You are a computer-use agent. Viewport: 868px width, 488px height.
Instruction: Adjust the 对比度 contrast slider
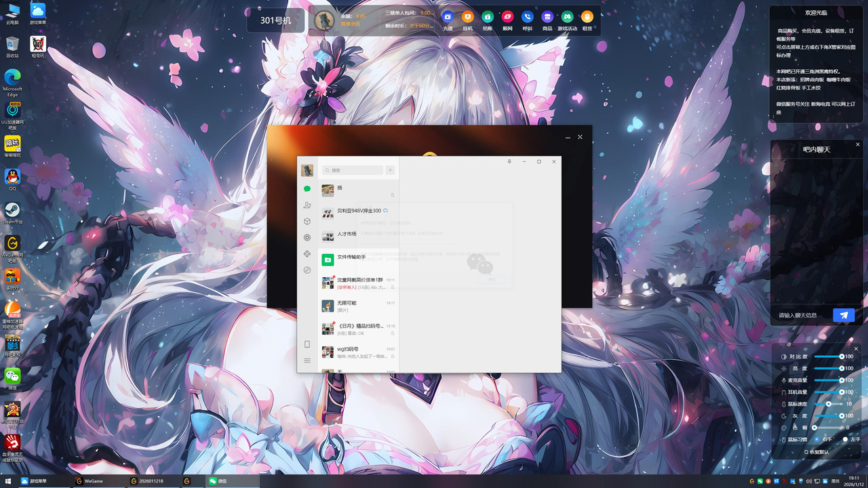click(x=829, y=357)
